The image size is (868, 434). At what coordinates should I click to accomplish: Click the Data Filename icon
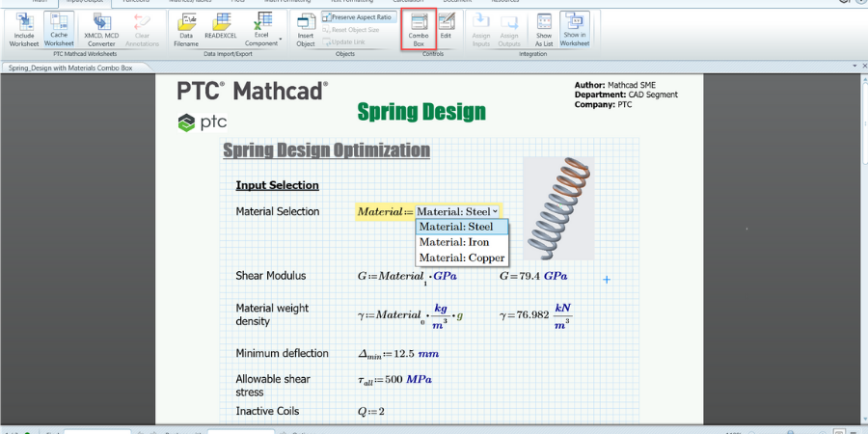[186, 29]
